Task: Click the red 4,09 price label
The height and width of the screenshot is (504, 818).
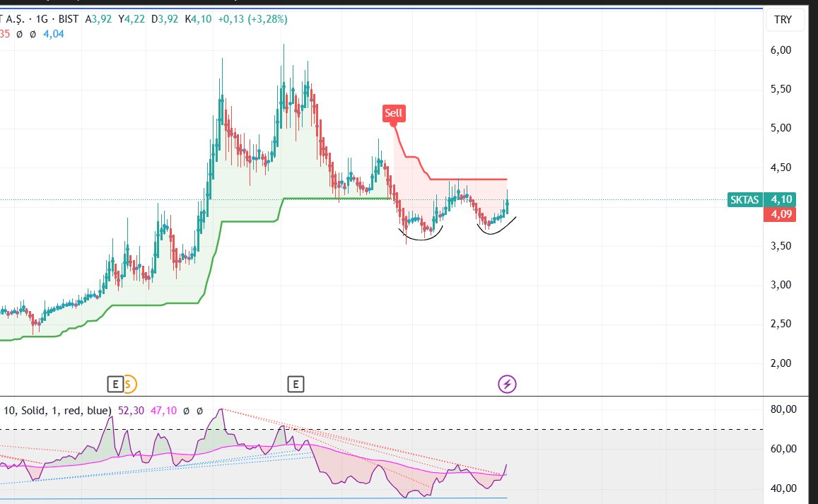Action: 780,214
